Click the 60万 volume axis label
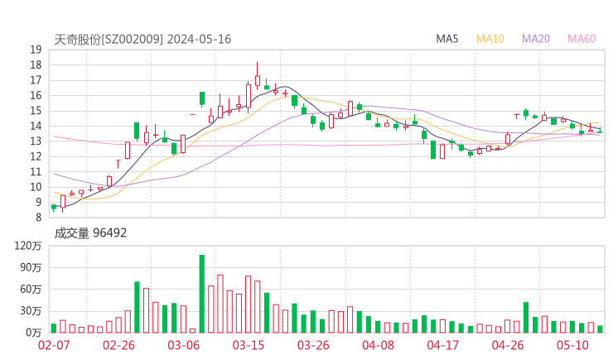This screenshot has height=364, width=613. 31,290
